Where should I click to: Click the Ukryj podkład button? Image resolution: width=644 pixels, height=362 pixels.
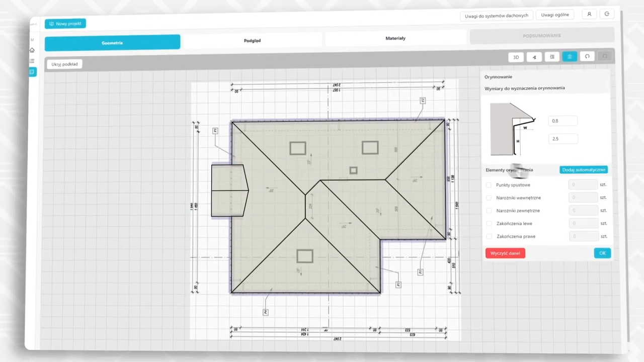click(x=64, y=64)
